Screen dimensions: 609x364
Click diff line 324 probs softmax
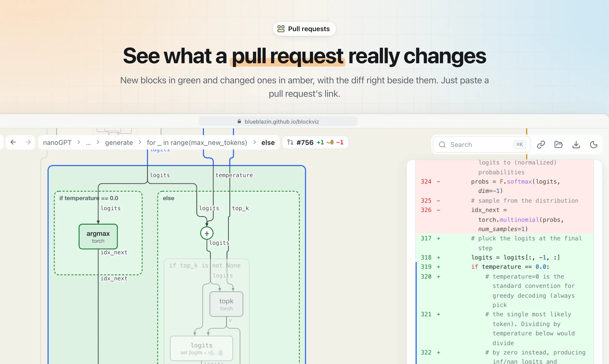pyautogui.click(x=504, y=186)
